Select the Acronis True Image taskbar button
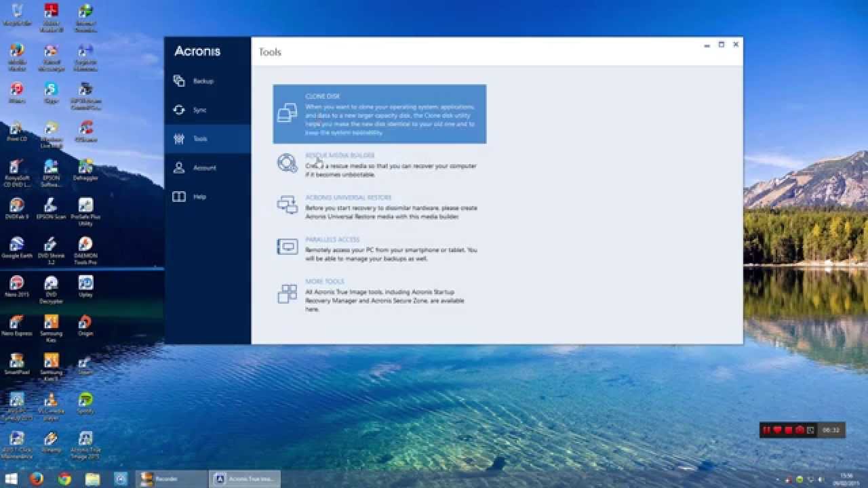Image resolution: width=868 pixels, height=488 pixels. [x=245, y=479]
